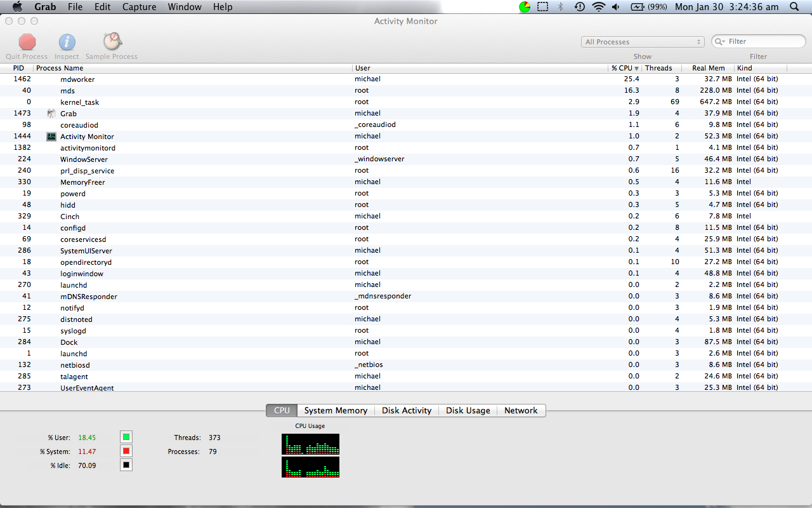Select the MemoryFreer process row
The height and width of the screenshot is (508, 812).
(406, 182)
